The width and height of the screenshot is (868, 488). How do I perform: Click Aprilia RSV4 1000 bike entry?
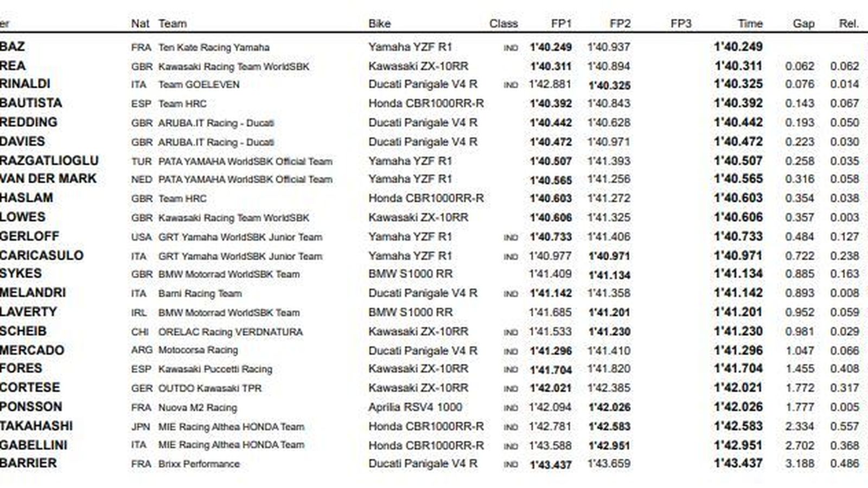click(x=415, y=407)
